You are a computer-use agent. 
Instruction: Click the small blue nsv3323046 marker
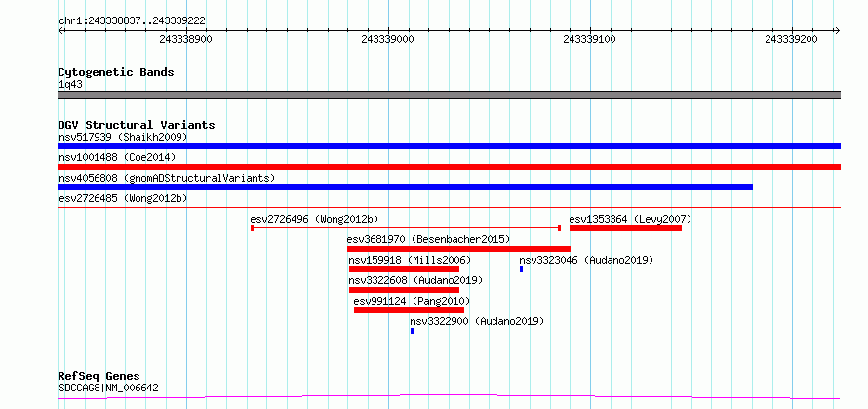521,269
